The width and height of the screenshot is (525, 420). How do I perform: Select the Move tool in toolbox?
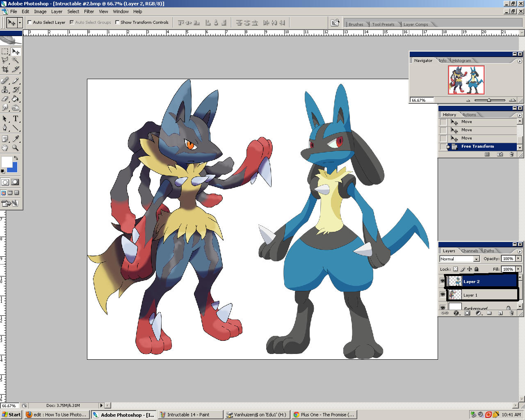(x=16, y=52)
